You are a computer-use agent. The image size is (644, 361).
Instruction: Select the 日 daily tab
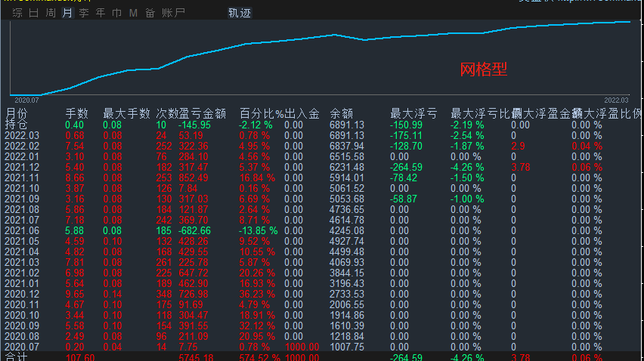[x=34, y=13]
